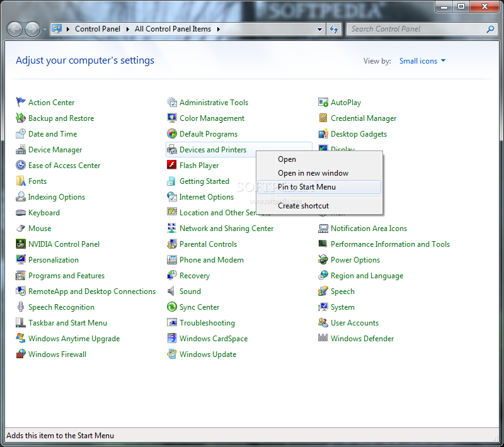Choose Open in new window
The height and width of the screenshot is (447, 504).
point(319,173)
